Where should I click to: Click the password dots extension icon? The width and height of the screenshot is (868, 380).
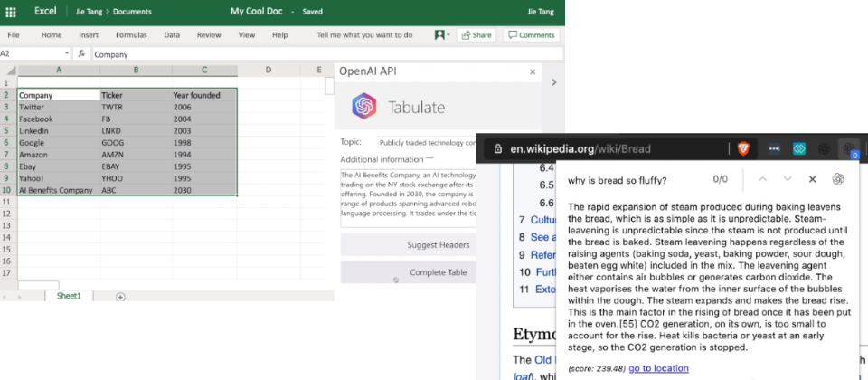tap(773, 148)
